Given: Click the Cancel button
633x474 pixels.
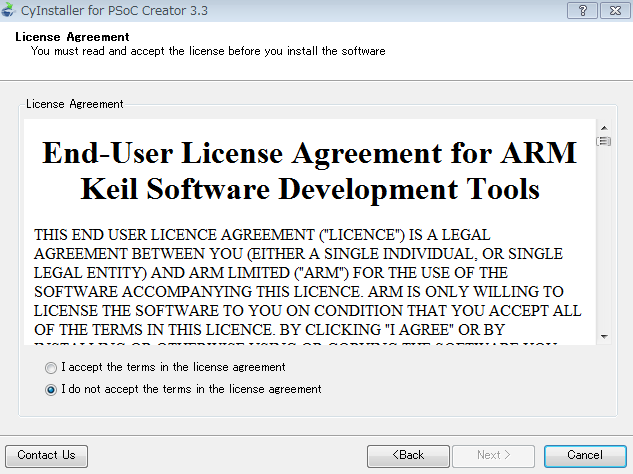Looking at the screenshot, I should 585,456.
